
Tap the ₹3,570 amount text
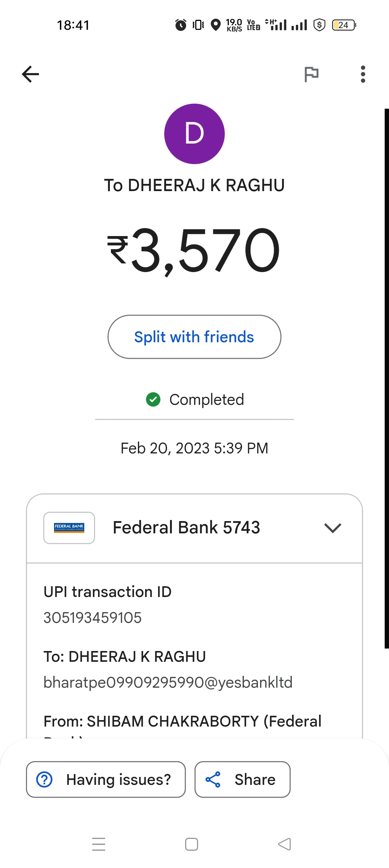194,250
